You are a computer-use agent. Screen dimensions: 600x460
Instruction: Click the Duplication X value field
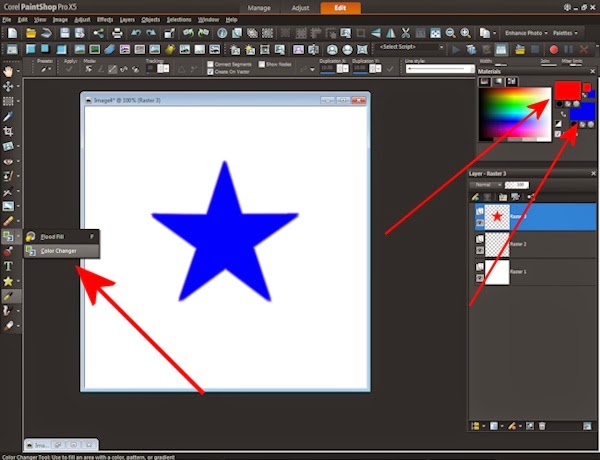pos(328,69)
